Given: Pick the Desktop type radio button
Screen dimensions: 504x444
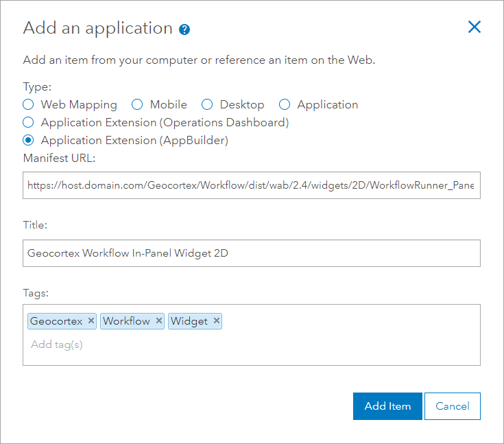Looking at the screenshot, I should pos(207,105).
